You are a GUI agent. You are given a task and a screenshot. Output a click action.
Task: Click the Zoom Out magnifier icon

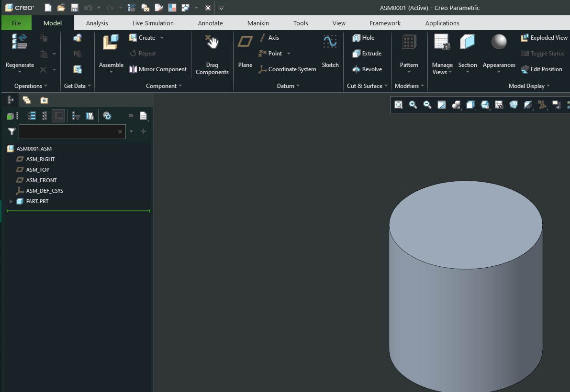(427, 105)
